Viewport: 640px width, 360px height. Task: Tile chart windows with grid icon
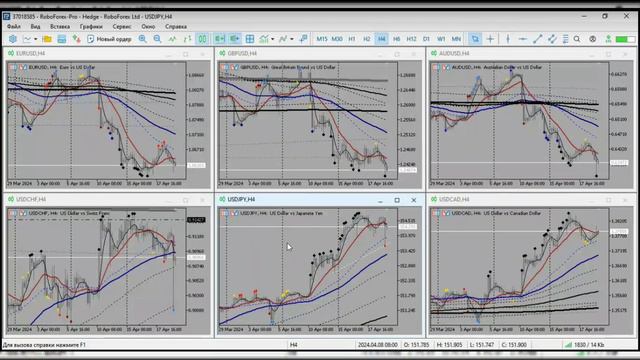click(250, 39)
